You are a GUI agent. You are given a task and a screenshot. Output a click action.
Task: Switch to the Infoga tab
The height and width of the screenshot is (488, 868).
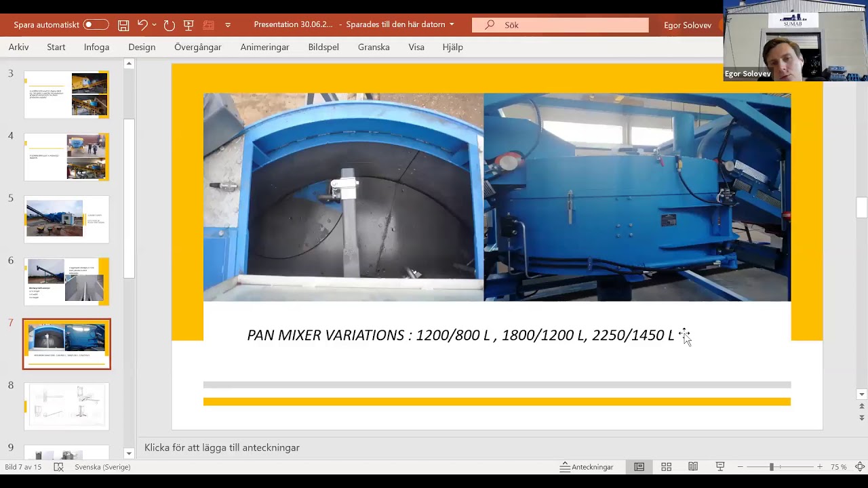pos(96,47)
